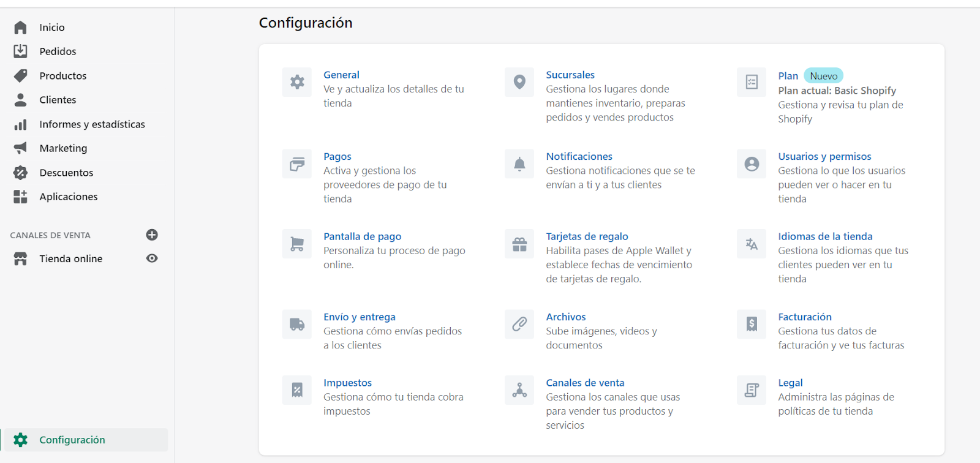Viewport: 980px width, 463px height.
Task: Click the Marketing megaphone icon
Action: pyautogui.click(x=20, y=148)
